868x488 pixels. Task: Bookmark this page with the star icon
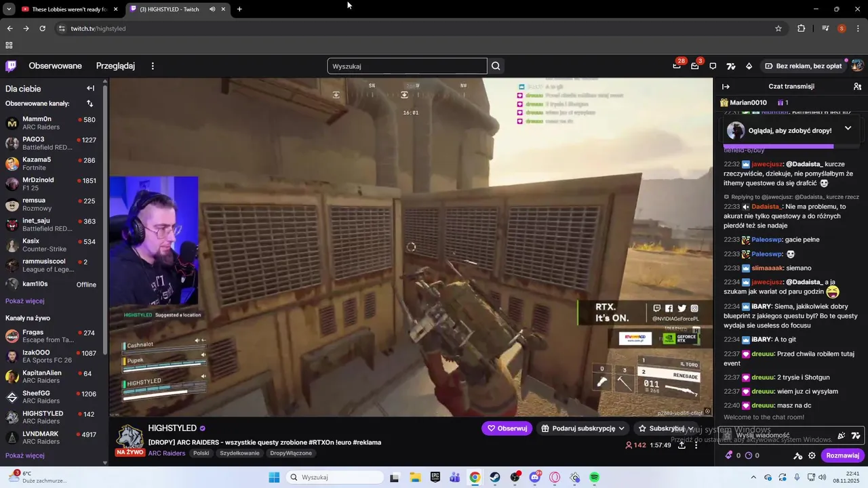pyautogui.click(x=778, y=28)
